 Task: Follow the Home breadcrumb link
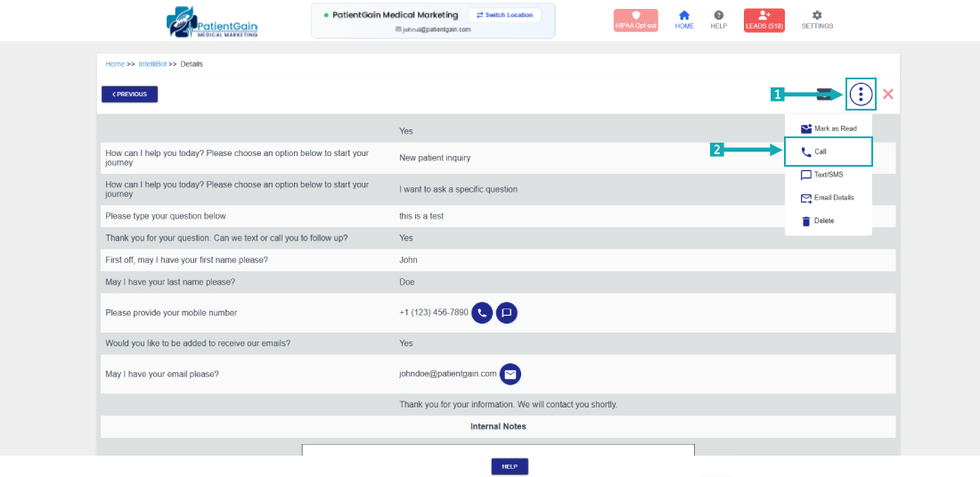(115, 64)
